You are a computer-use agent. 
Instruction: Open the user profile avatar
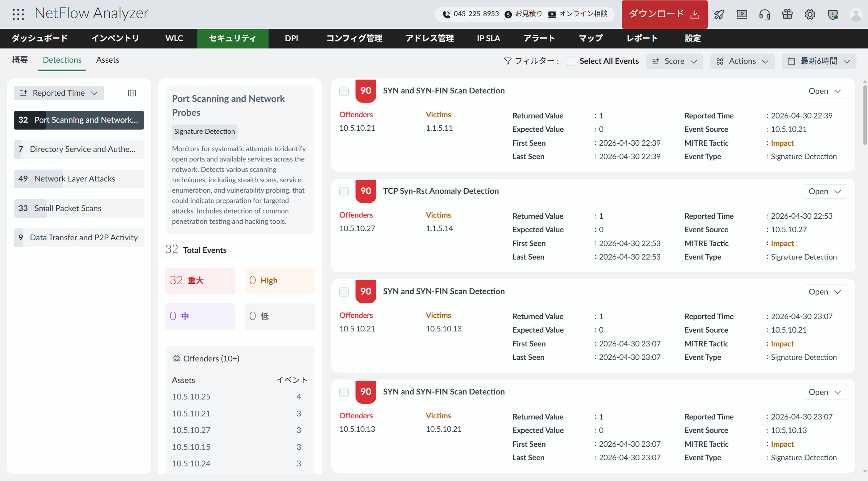tap(856, 15)
